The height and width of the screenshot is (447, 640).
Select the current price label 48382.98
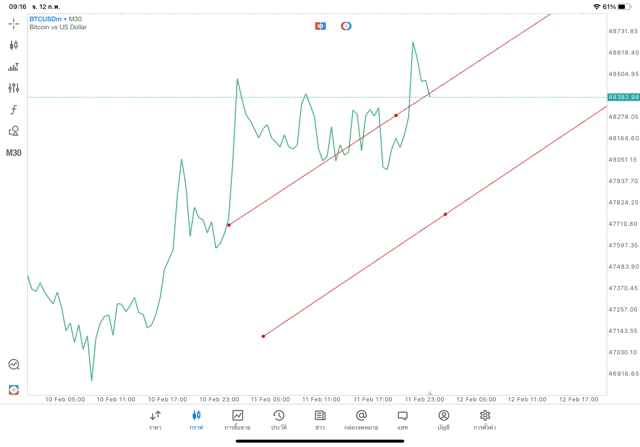point(622,97)
